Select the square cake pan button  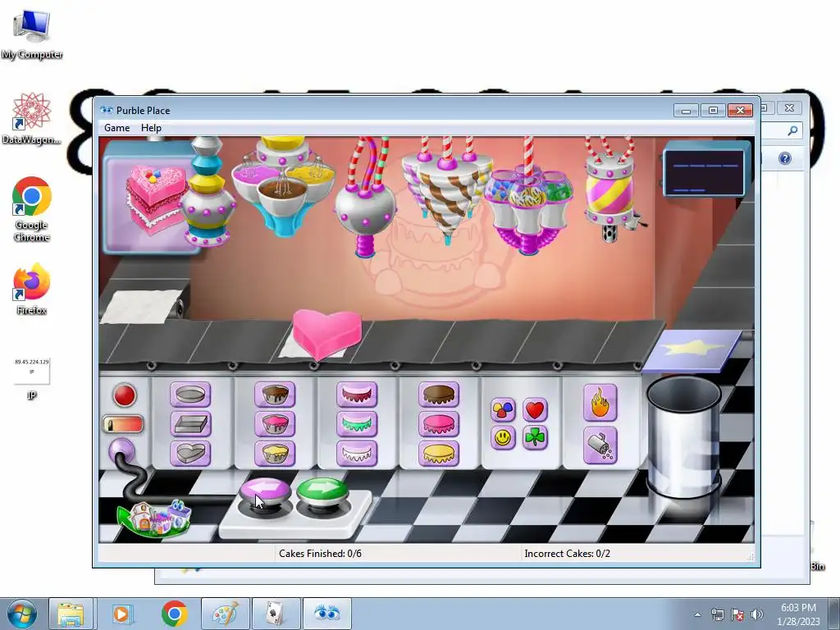point(190,424)
